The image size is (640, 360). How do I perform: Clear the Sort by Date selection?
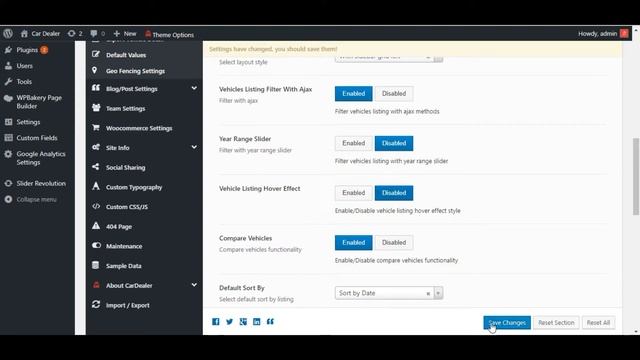point(428,293)
